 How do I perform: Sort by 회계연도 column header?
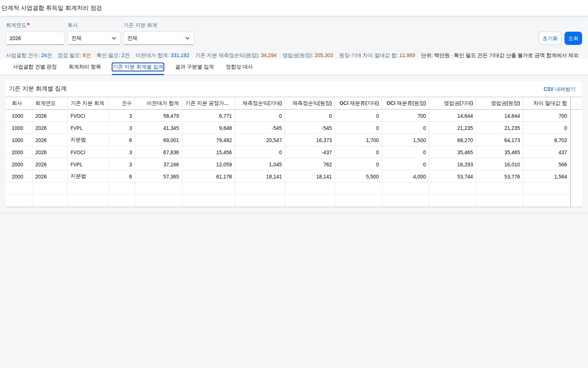click(50, 103)
